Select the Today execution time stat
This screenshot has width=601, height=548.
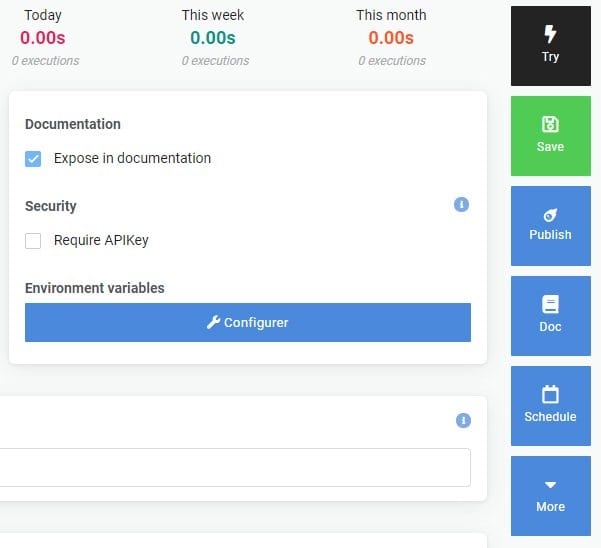[42, 38]
